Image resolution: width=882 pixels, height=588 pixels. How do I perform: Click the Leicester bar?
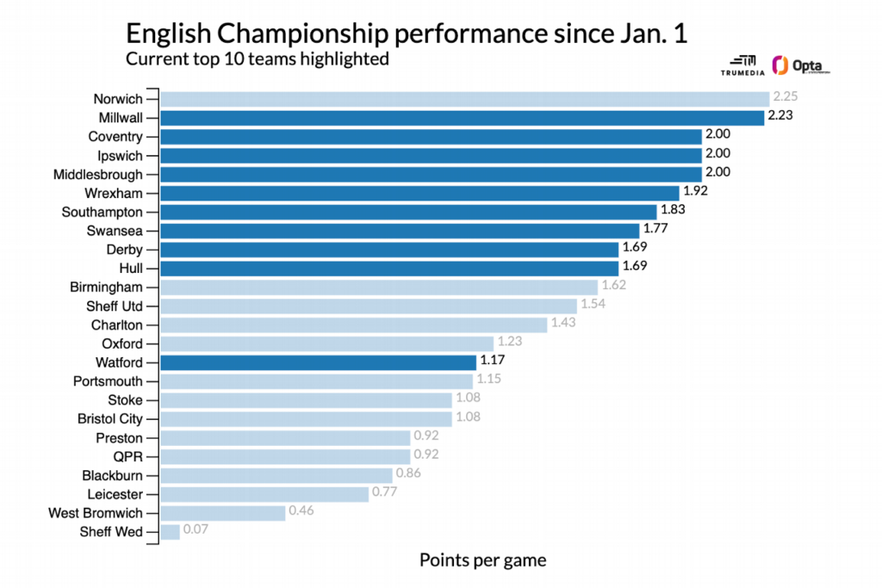coord(263,494)
